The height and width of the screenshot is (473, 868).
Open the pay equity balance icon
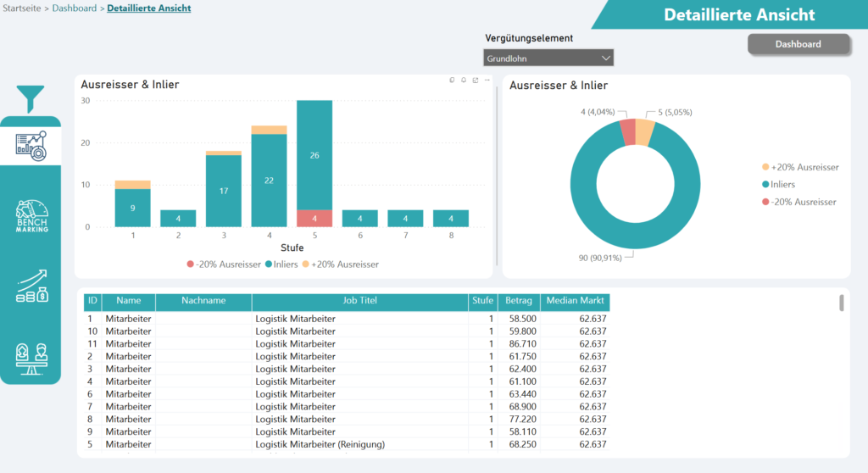click(31, 358)
